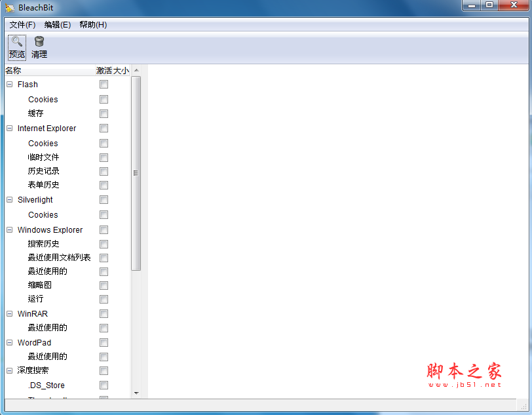The width and height of the screenshot is (532, 415).
Task: Enable the Flash group checkbox
Action: pyautogui.click(x=104, y=84)
